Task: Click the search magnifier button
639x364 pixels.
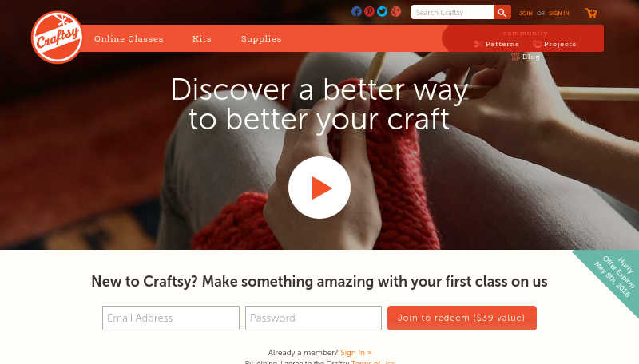Action: coord(502,12)
